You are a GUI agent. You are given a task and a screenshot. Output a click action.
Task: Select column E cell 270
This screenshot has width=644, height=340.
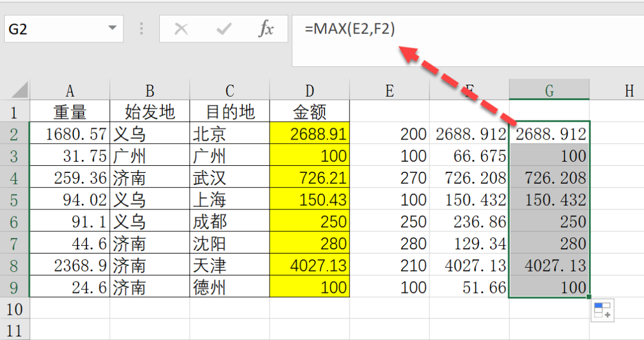point(389,177)
